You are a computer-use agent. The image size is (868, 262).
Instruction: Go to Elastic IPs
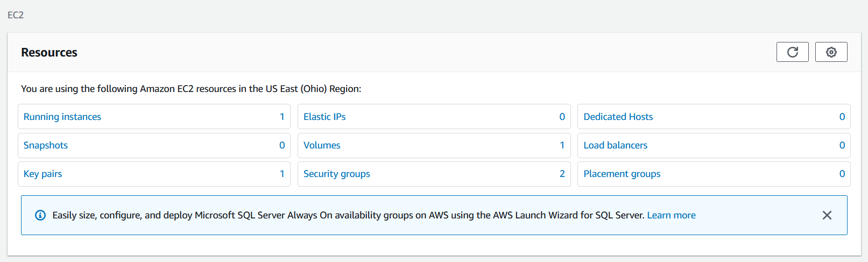click(x=324, y=117)
